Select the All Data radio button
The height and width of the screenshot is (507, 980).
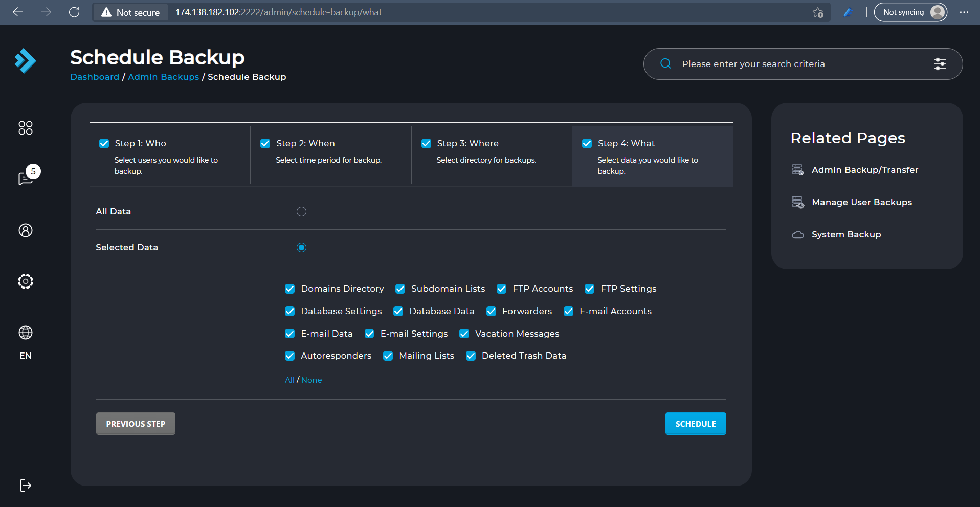301,211
